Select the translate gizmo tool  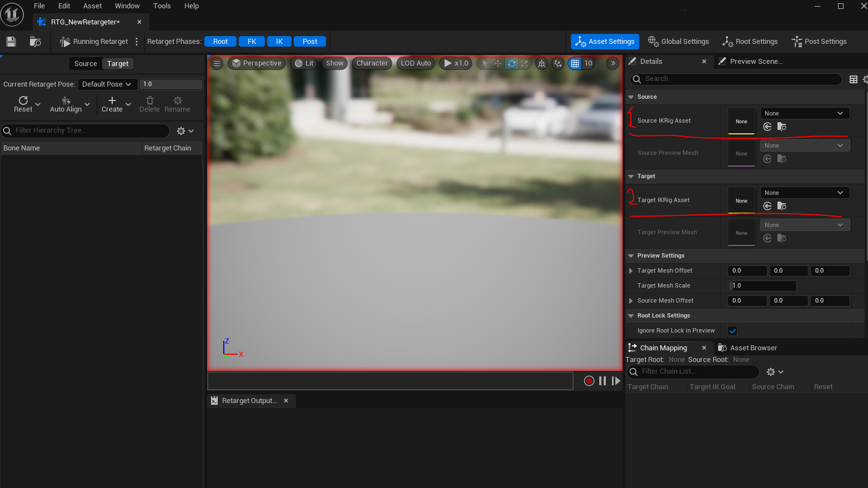pos(498,63)
